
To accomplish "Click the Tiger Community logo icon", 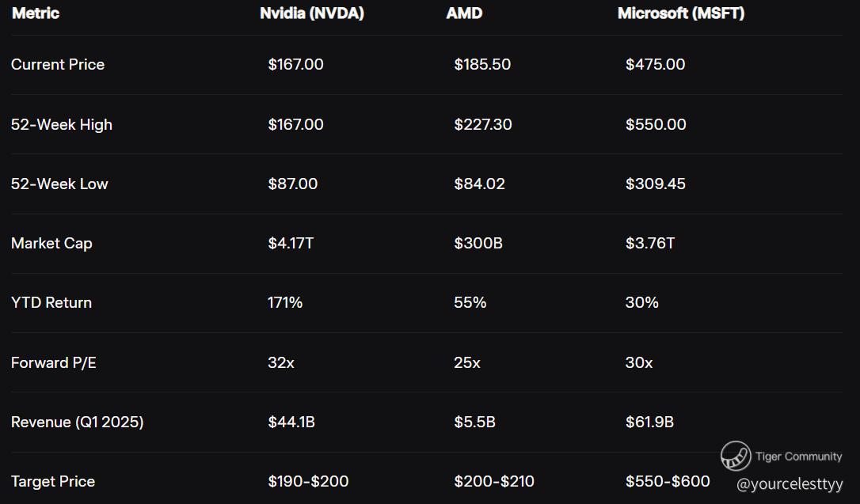I will [736, 457].
